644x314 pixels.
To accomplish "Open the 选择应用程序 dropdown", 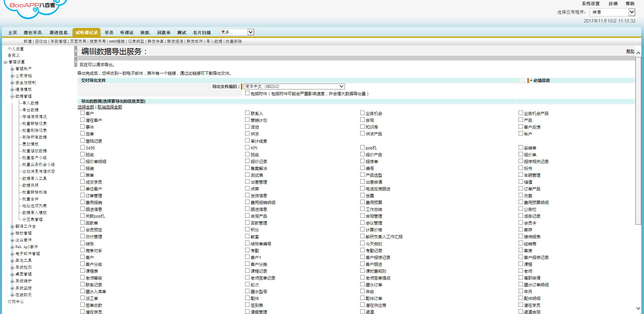I will [613, 12].
